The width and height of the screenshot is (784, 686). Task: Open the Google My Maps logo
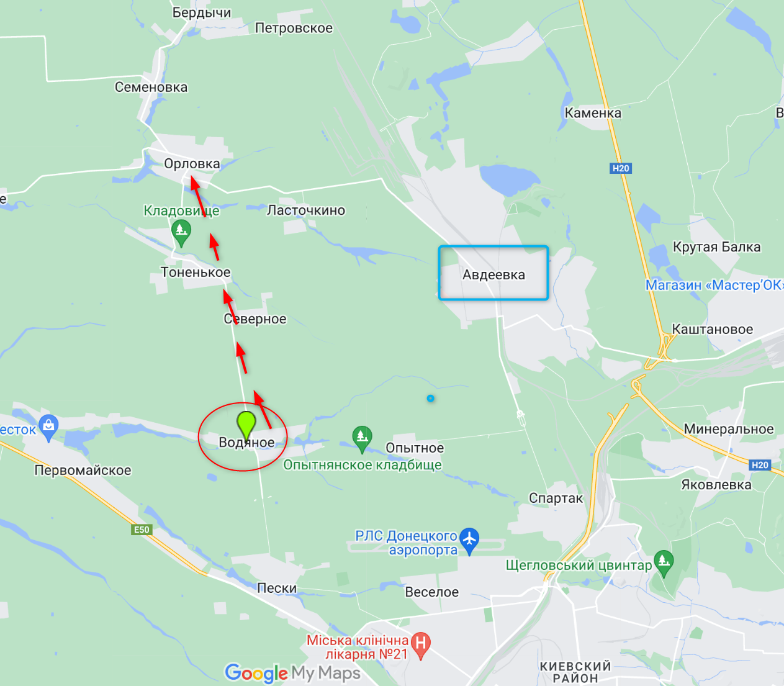coord(292,673)
